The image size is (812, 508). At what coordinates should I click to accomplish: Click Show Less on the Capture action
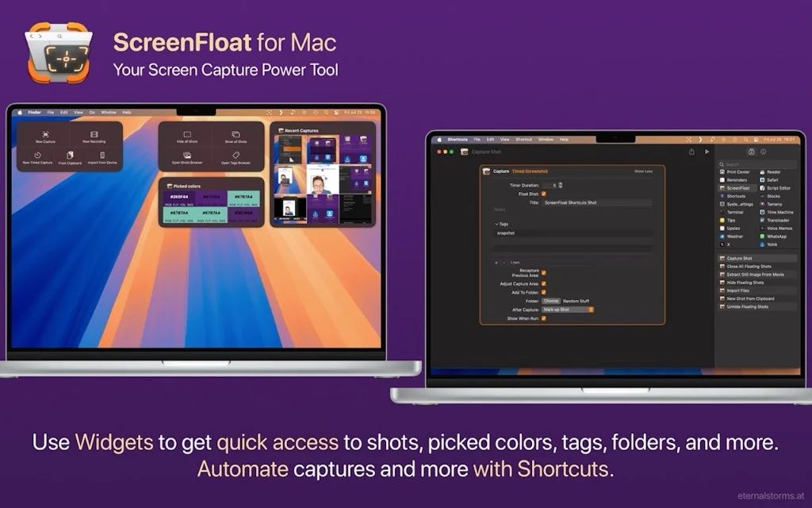644,171
